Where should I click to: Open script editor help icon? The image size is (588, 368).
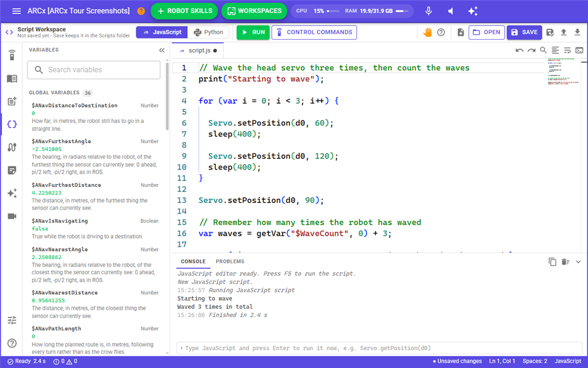click(x=441, y=32)
